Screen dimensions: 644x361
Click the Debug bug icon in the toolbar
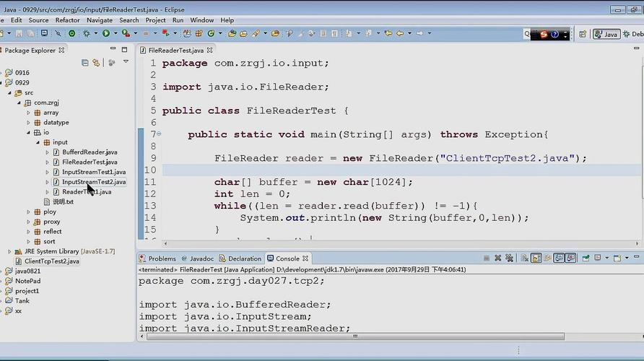coord(87,33)
